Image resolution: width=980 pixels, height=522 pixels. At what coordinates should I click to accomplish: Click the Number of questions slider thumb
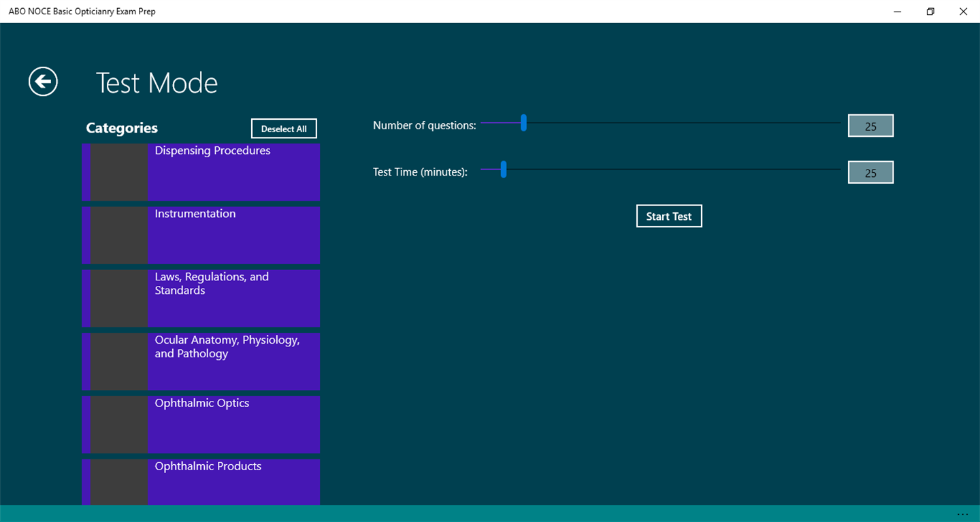tap(523, 123)
